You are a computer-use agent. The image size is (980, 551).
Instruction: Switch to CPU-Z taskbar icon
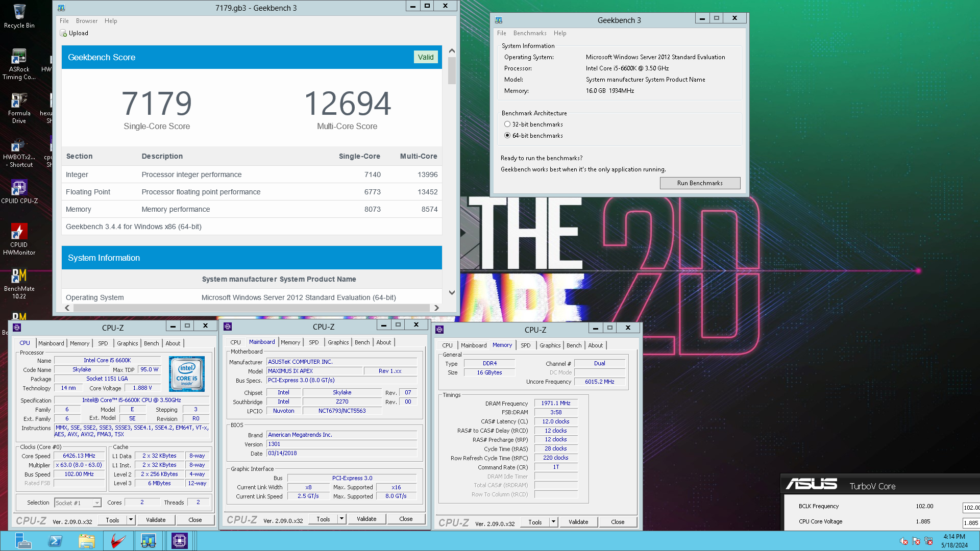[180, 541]
